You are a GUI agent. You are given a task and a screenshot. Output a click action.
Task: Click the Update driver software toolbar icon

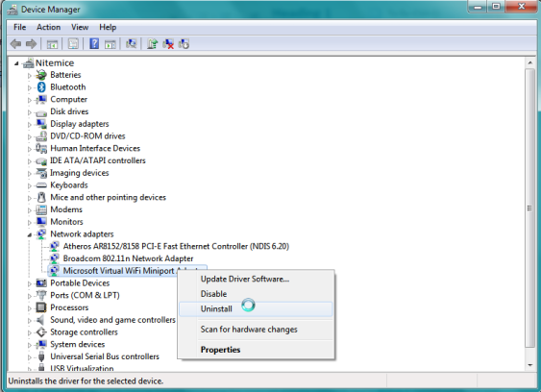152,44
